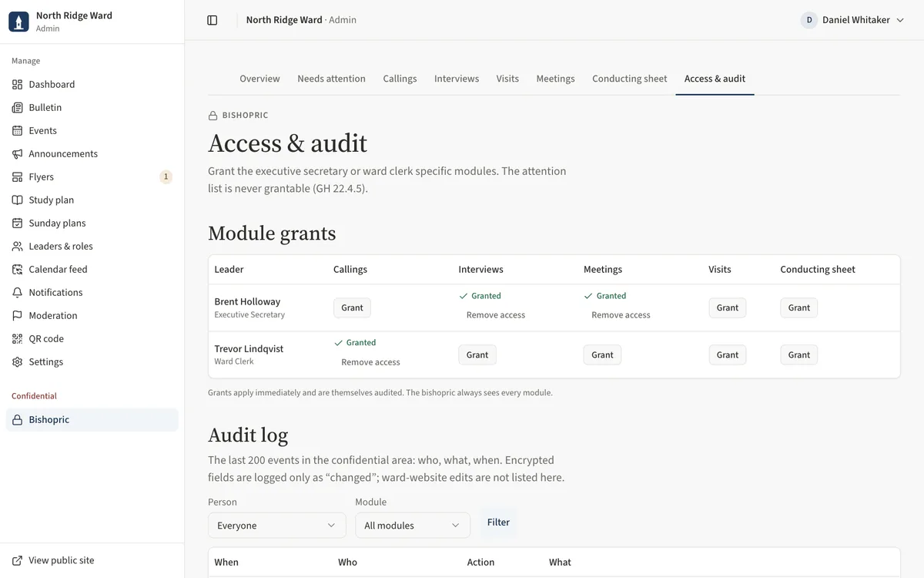
Task: Click the View public site link
Action: coord(92,560)
